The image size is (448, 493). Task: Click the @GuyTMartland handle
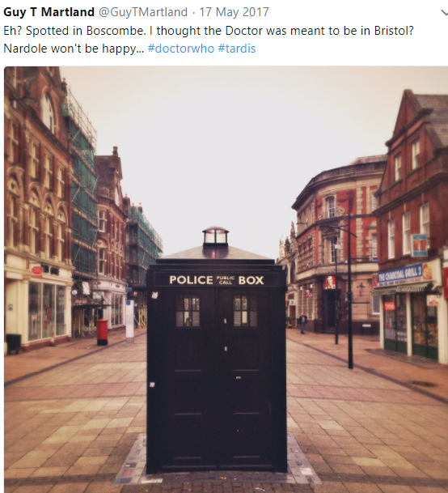pos(143,12)
